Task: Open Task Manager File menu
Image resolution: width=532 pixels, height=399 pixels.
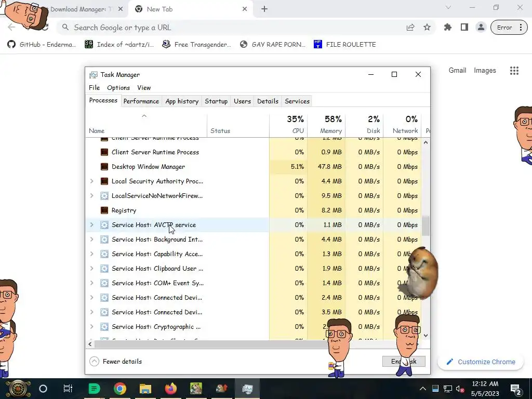Action: click(95, 87)
